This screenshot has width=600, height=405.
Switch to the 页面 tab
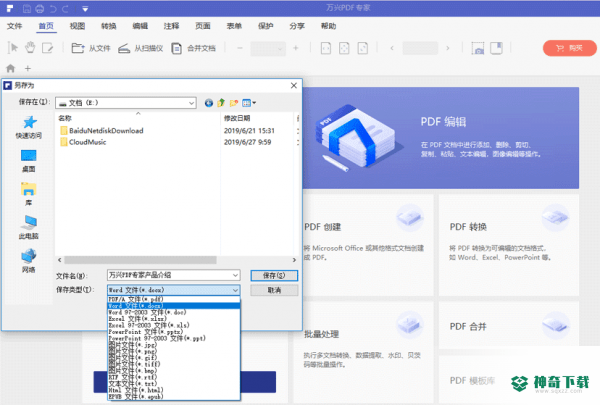pyautogui.click(x=203, y=26)
